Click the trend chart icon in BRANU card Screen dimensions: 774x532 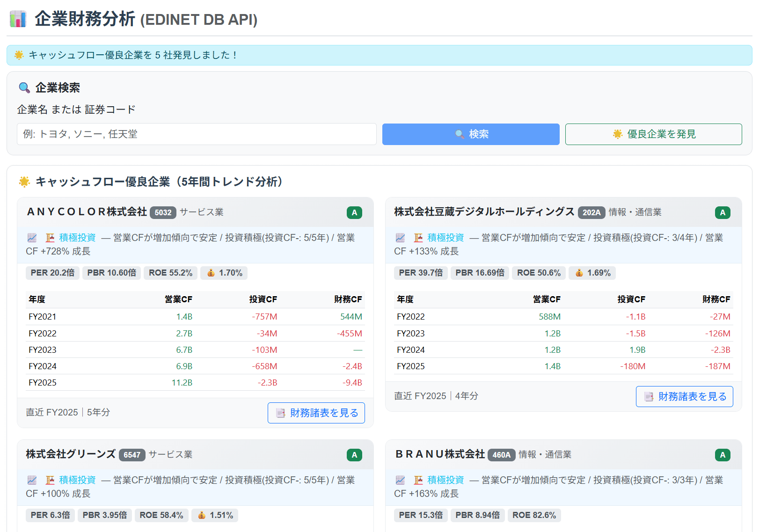pos(400,480)
